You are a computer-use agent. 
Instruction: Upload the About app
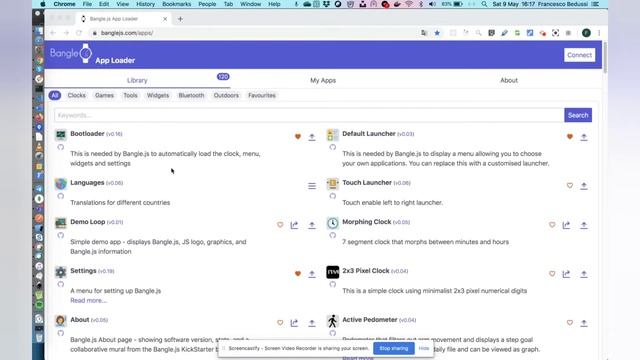(x=312, y=323)
